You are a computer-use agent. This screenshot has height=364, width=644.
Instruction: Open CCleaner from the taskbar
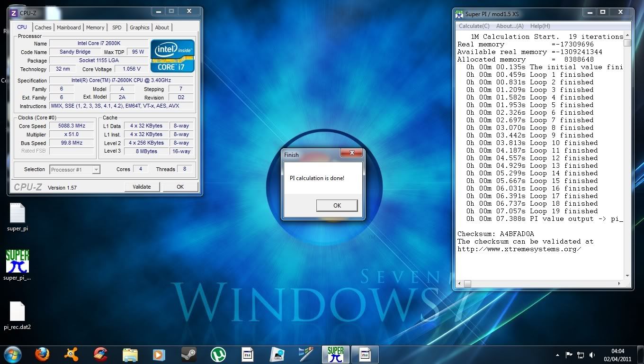[100, 354]
